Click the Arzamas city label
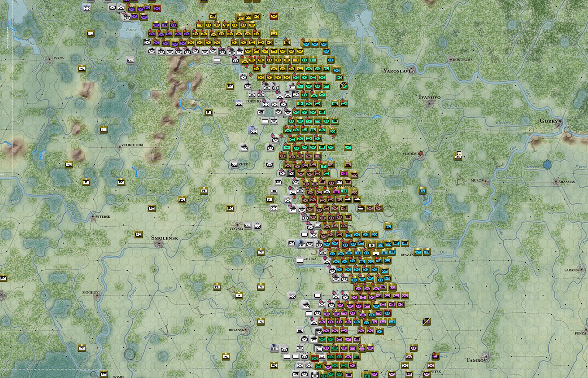This screenshot has width=588, height=378. coord(566,182)
